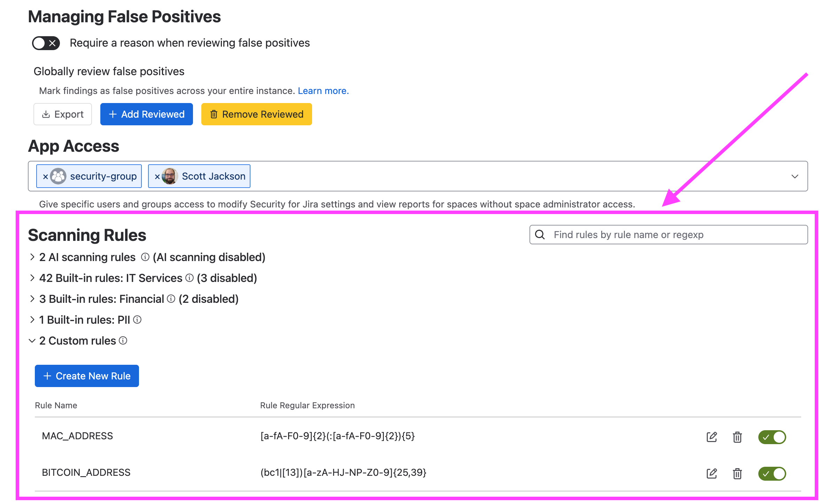Disable the BITCOIN_ADDRESS rule toggle
The image size is (836, 504).
point(772,473)
